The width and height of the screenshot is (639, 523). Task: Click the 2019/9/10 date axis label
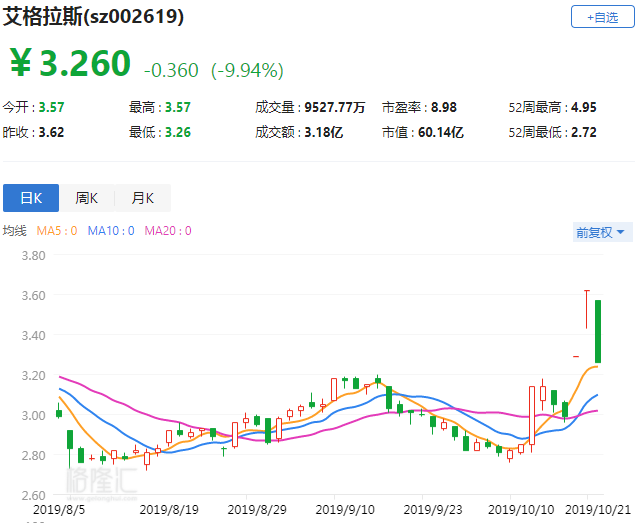click(345, 510)
